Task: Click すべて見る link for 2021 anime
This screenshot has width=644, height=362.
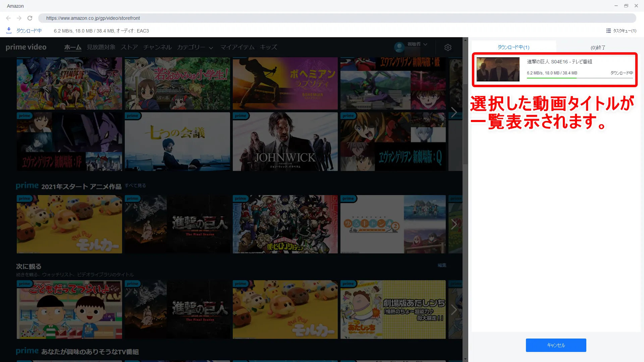Action: tap(136, 186)
